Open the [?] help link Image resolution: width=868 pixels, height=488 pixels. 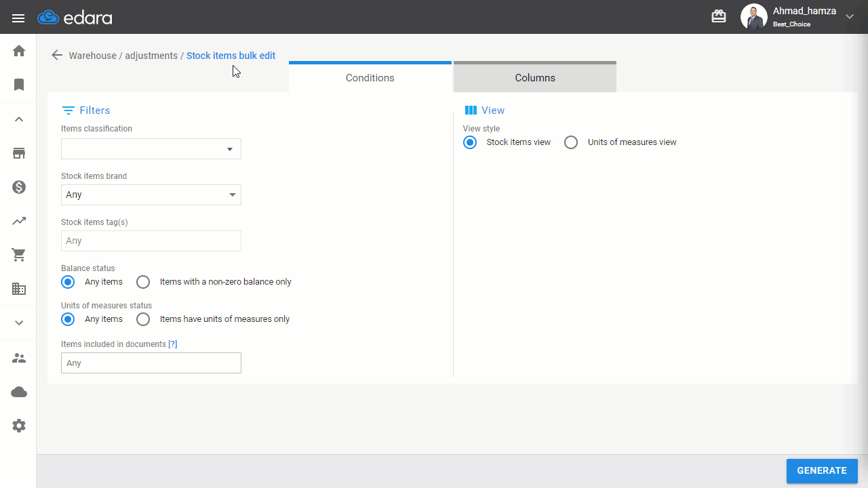click(173, 344)
